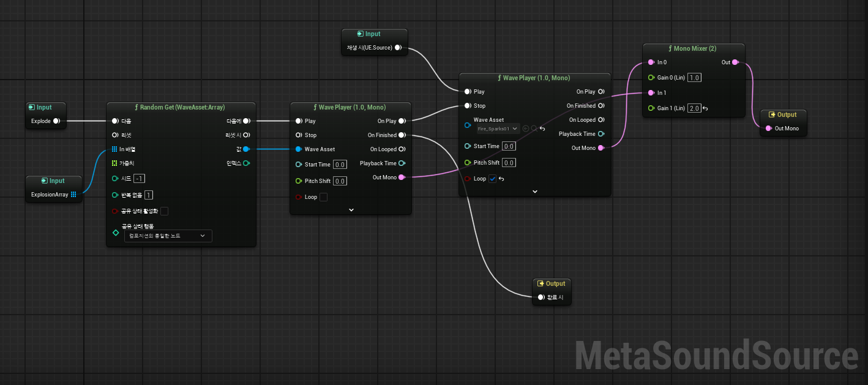
Task: Open the 공유 상태 행동 dropdown
Action: coord(168,236)
